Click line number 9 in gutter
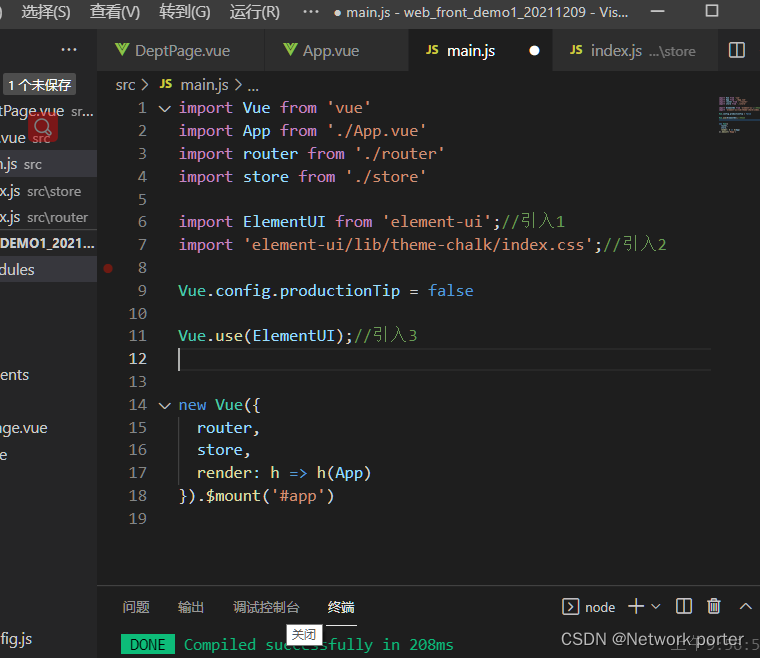Viewport: 760px width, 658px height. [142, 291]
